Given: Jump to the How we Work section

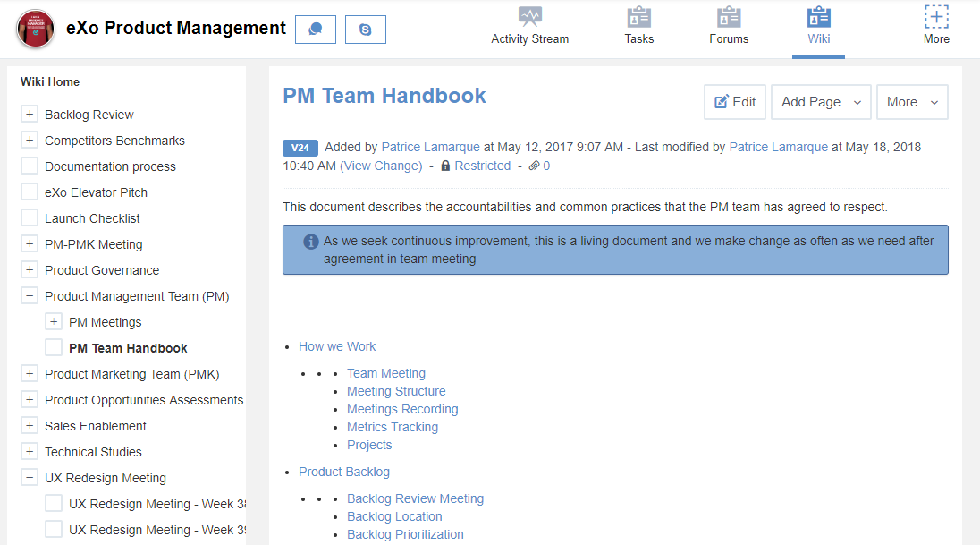Looking at the screenshot, I should 337,346.
